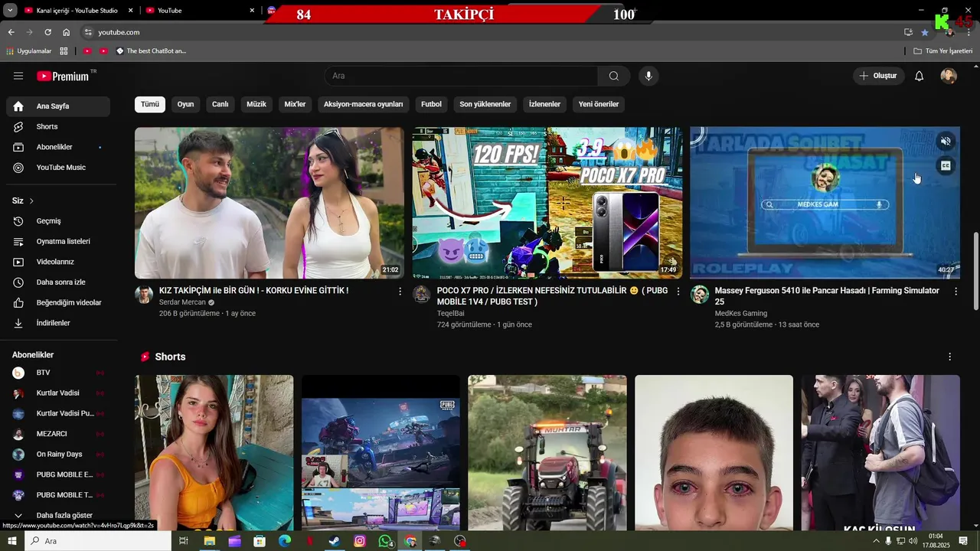
Task: Open Beğendiğim videolar list
Action: (x=58, y=302)
